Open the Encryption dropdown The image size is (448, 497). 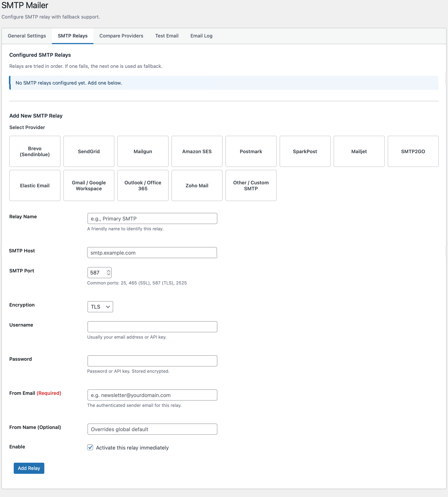click(100, 307)
